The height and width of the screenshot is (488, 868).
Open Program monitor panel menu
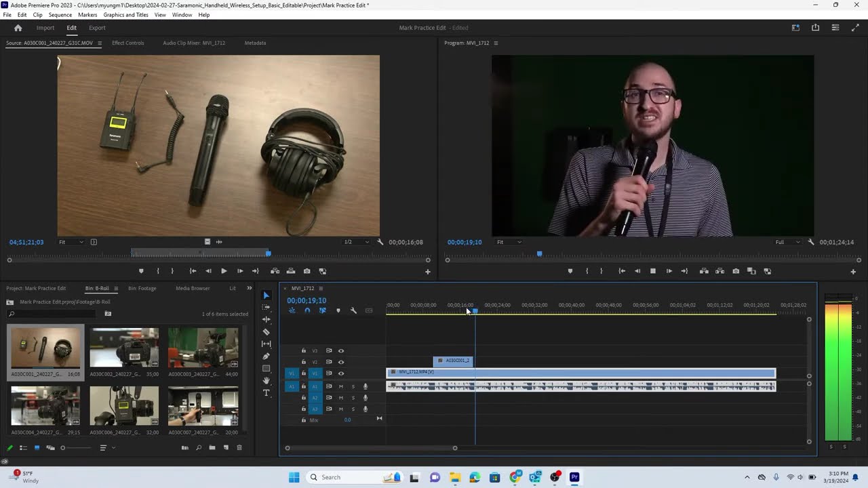[x=496, y=43]
